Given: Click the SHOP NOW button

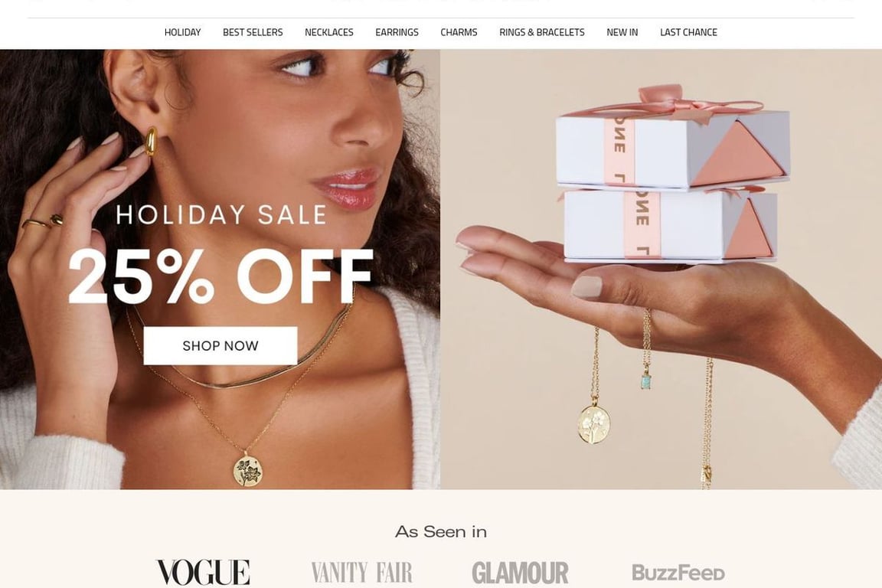Looking at the screenshot, I should click(x=220, y=345).
